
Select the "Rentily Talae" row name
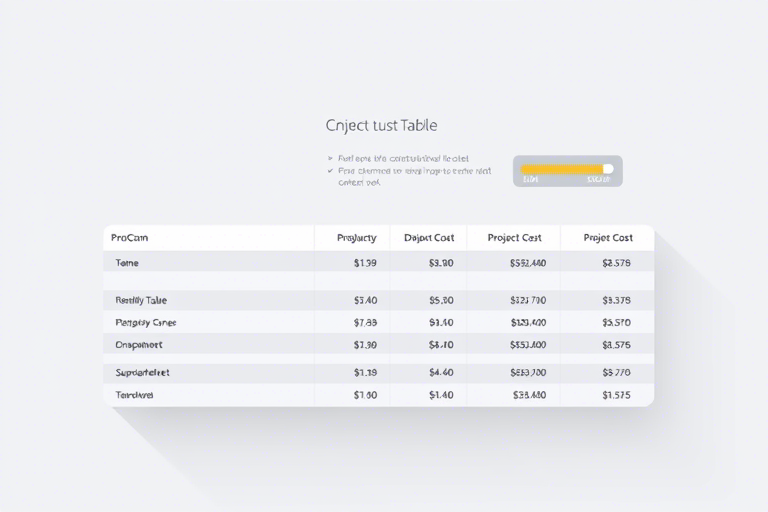(141, 300)
